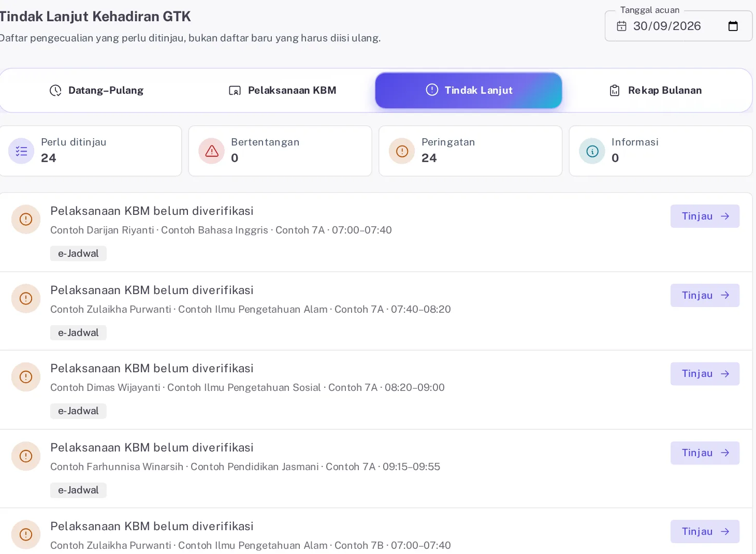Click Tinjau for Contoh Darijan Riyanti
756x554 pixels.
pyautogui.click(x=705, y=216)
